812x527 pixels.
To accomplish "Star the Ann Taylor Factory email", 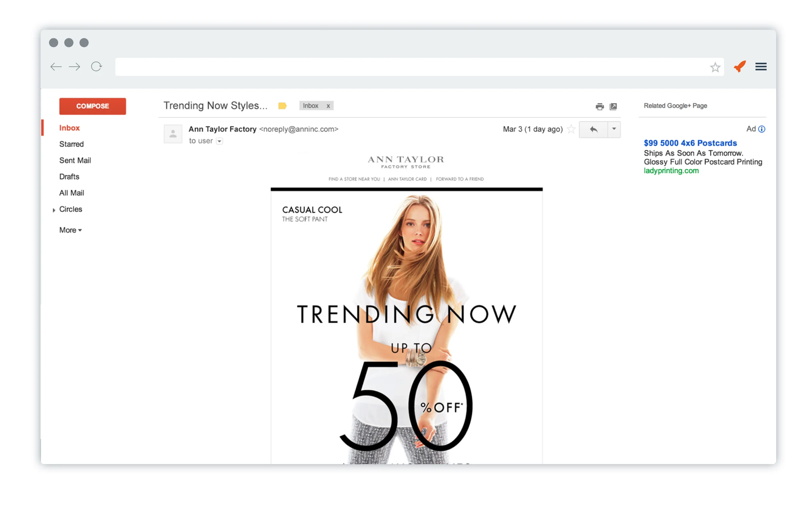I will pyautogui.click(x=571, y=129).
